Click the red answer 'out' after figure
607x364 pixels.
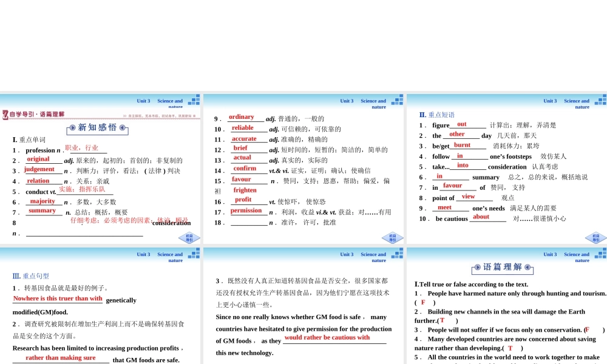tap(462, 124)
